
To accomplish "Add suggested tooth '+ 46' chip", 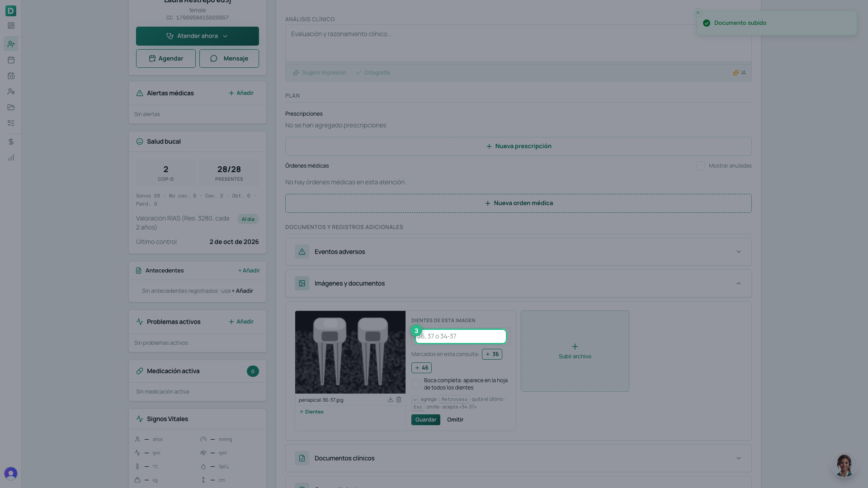I will point(421,368).
